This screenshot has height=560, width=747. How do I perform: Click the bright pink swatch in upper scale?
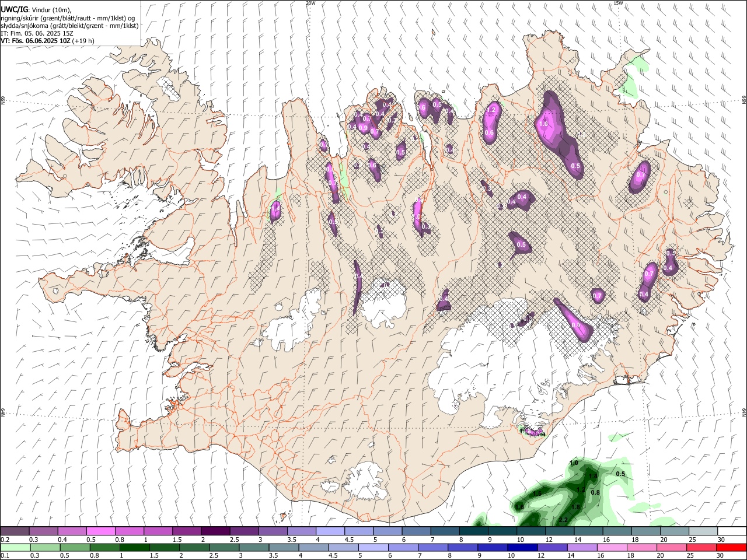pos(100,531)
